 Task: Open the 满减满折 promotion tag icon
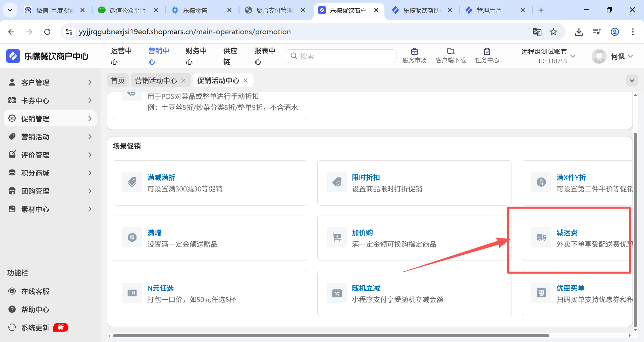coord(132,182)
